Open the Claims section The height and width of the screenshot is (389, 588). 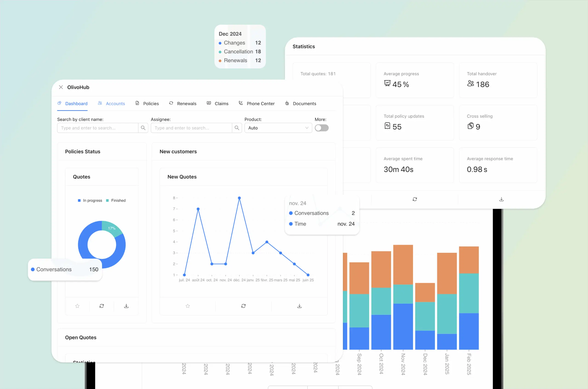tap(221, 103)
